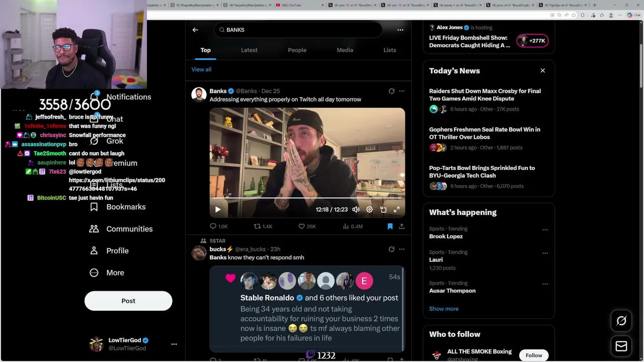
Task: Remove bookmark from the Banks post
Action: point(390,226)
